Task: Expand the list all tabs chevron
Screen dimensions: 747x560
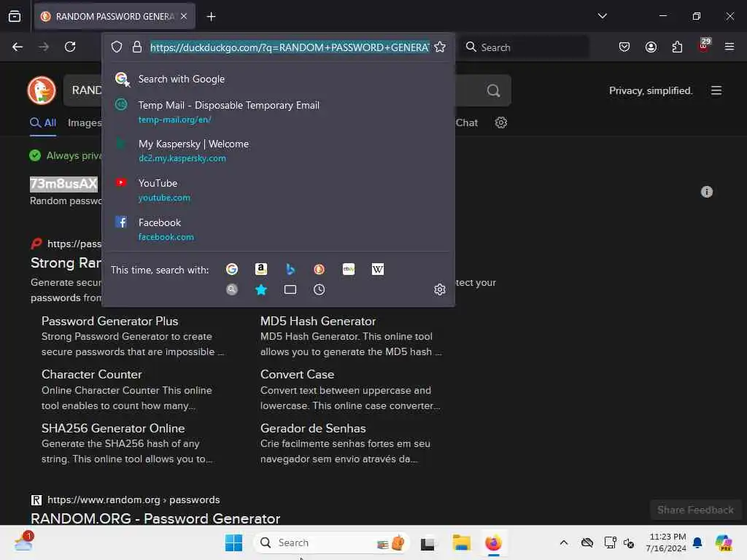Action: [x=602, y=16]
